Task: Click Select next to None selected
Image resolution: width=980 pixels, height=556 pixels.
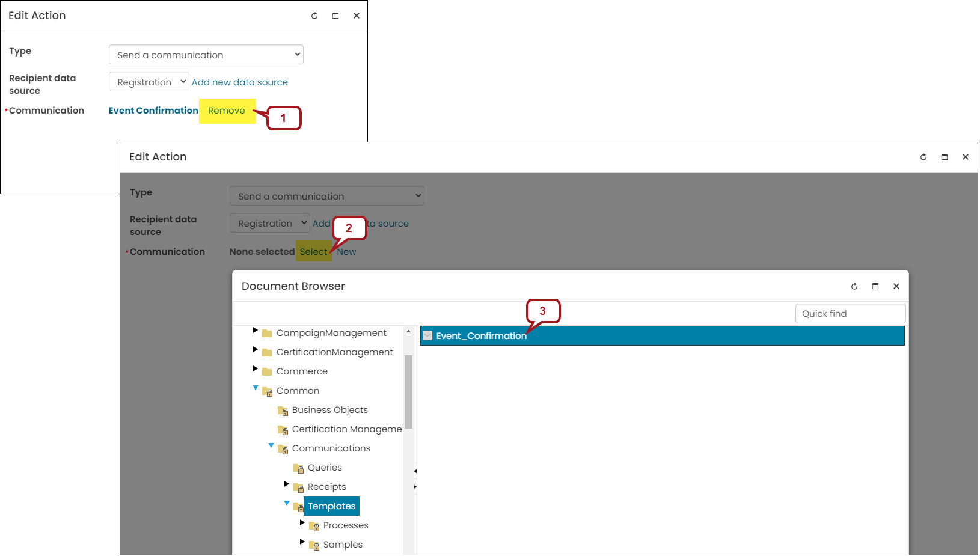Action: [x=314, y=252]
